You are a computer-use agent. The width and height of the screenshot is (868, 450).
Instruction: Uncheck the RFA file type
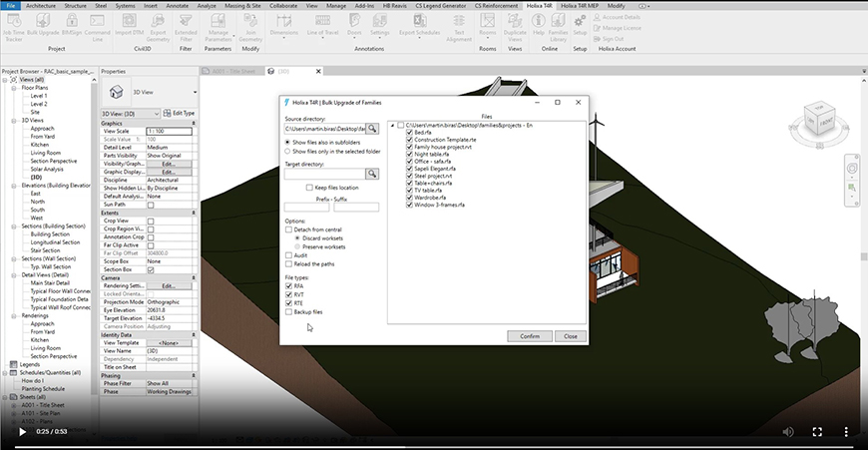(288, 286)
